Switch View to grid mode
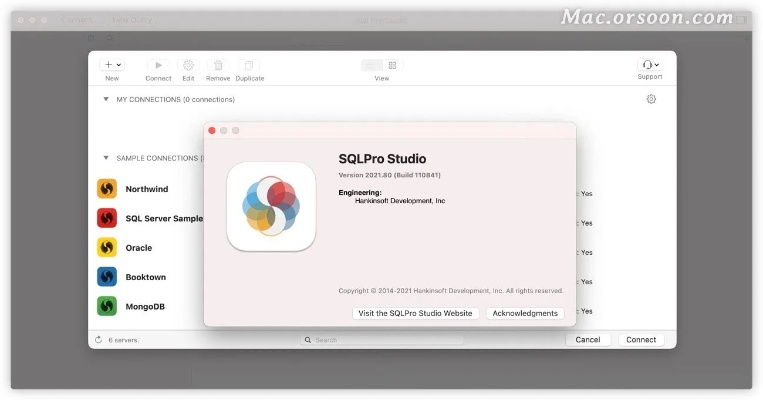 [x=392, y=65]
